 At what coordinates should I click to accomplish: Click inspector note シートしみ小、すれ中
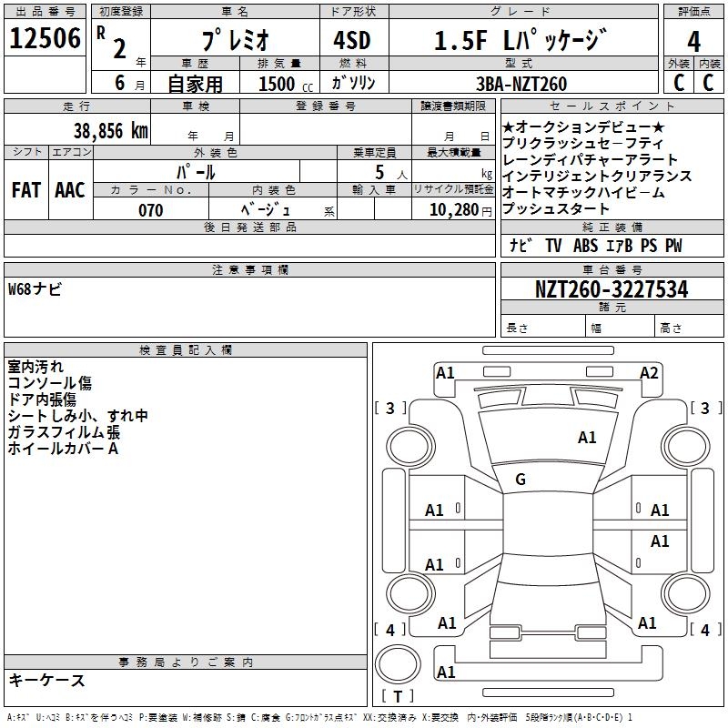pyautogui.click(x=78, y=416)
